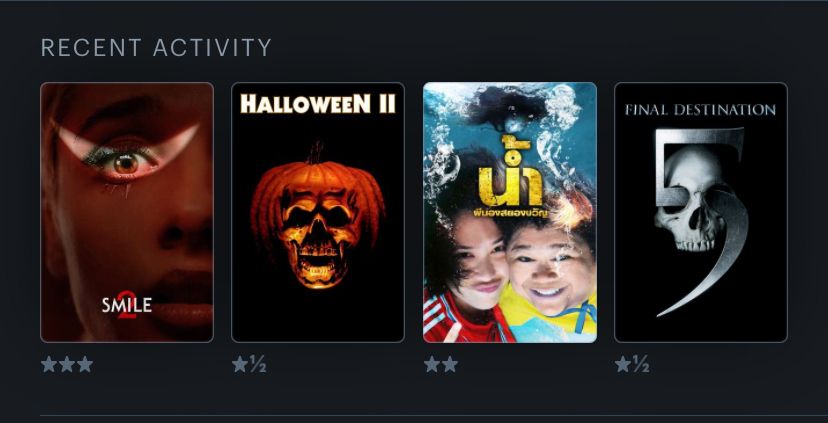Viewport: 828px width, 423px height.
Task: Click the star under Final Destination 5
Action: [623, 364]
